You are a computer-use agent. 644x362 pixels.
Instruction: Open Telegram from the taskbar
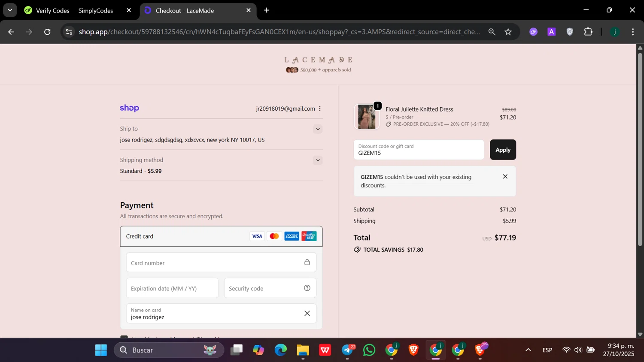pyautogui.click(x=347, y=350)
